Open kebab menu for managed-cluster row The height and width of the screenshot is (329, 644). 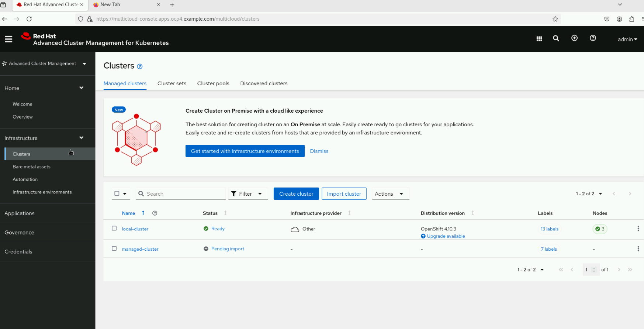click(638, 249)
